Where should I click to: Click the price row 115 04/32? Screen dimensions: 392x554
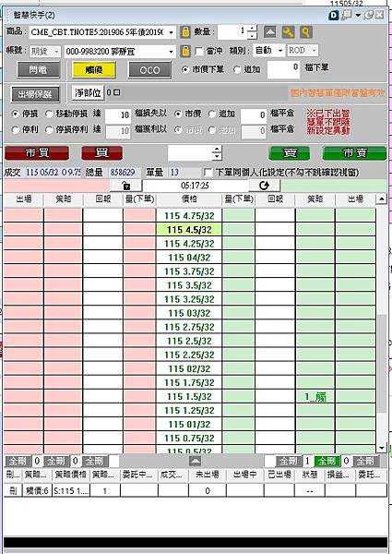point(189,258)
